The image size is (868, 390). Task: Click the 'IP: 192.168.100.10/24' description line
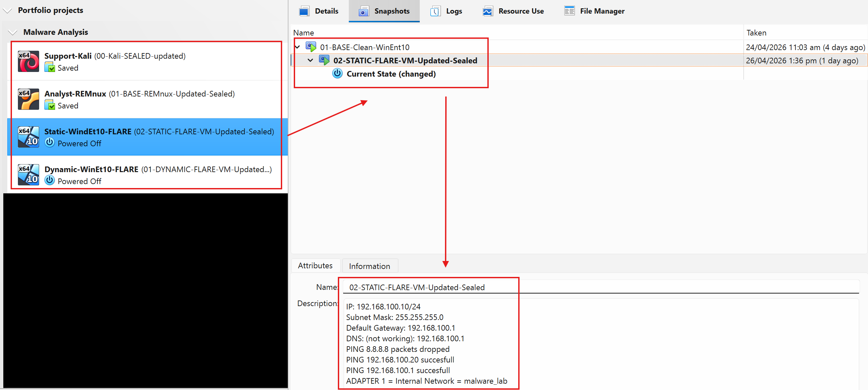click(x=383, y=306)
